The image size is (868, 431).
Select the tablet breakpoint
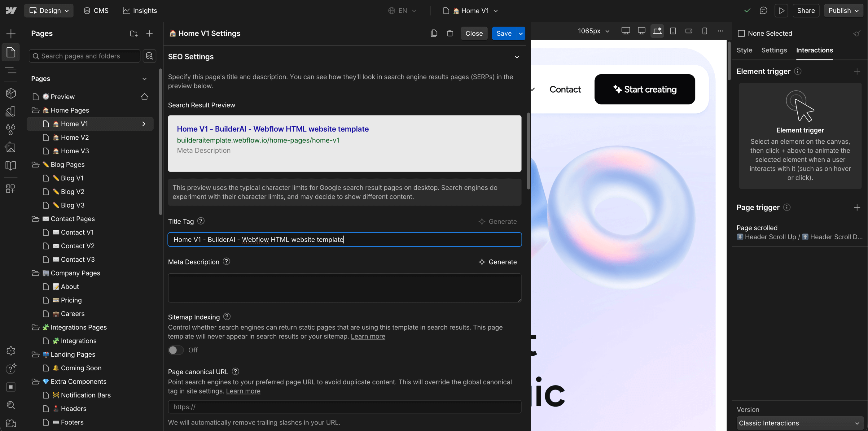(x=673, y=31)
